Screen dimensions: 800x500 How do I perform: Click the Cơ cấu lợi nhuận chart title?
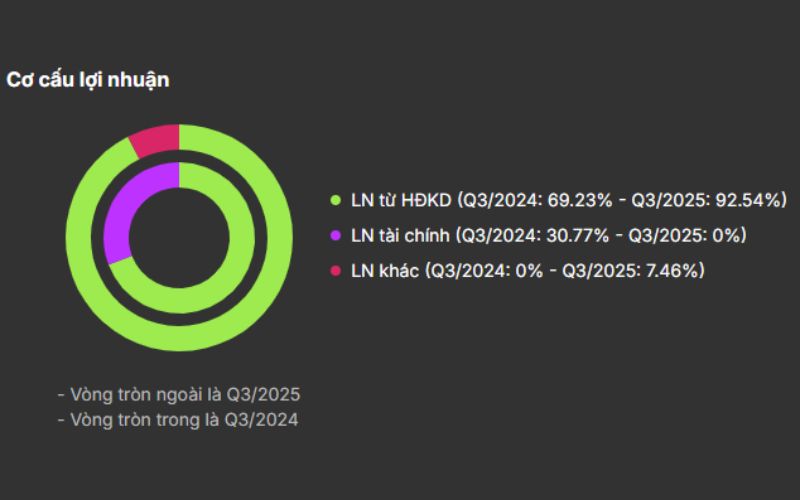tap(88, 81)
